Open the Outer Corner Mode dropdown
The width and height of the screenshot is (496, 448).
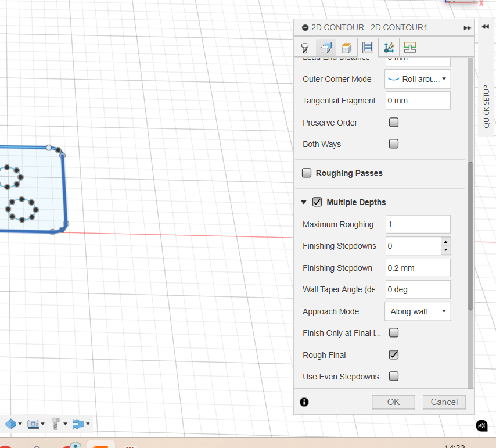418,79
